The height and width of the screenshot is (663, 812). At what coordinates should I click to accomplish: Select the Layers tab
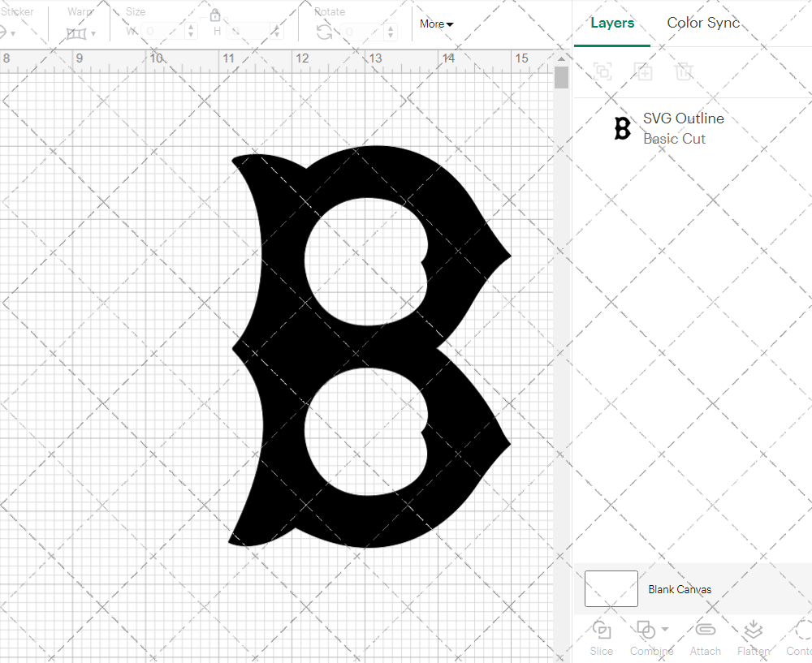click(612, 23)
